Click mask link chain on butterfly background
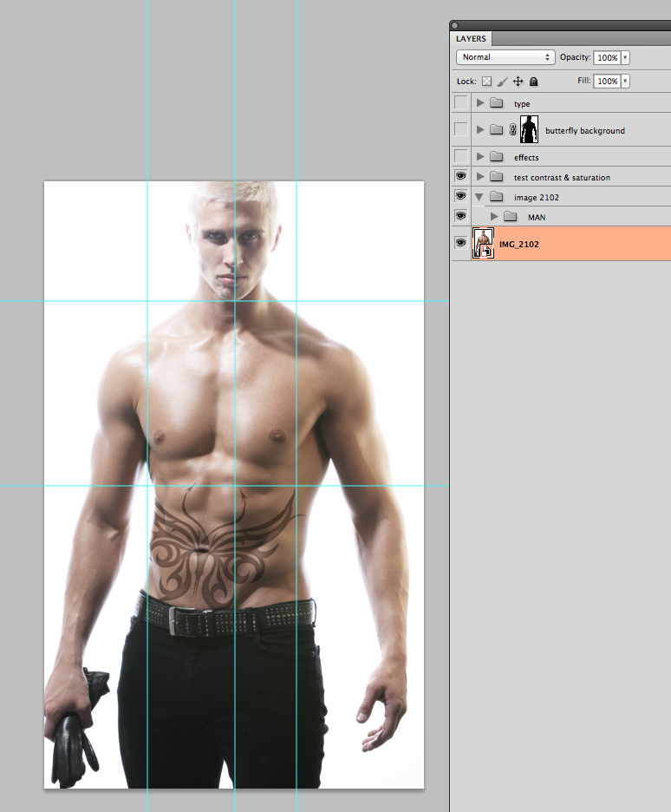 pos(512,129)
